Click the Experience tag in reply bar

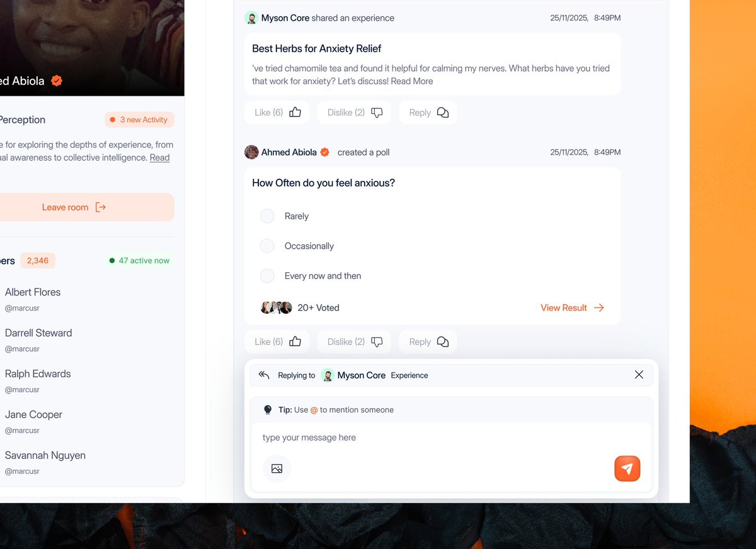click(x=409, y=375)
